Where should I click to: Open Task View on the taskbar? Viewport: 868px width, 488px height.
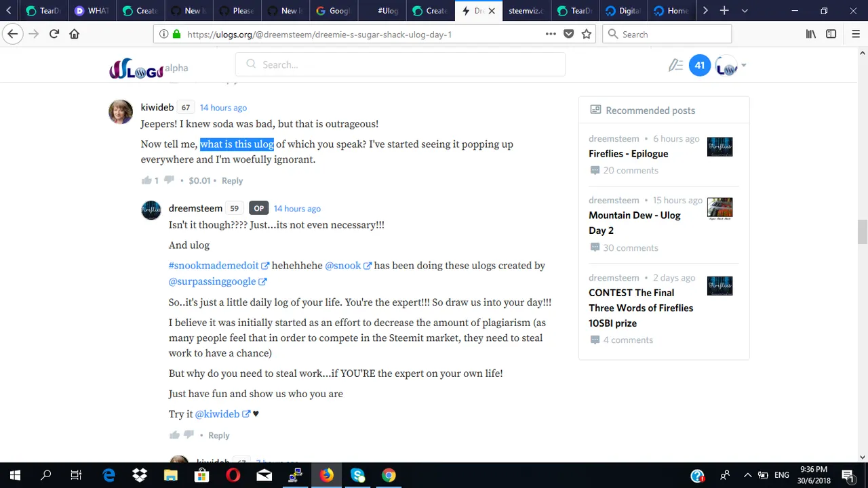point(76,475)
